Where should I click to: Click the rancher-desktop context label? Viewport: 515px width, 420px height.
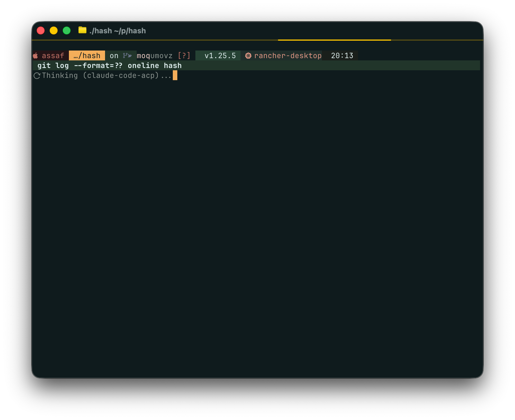[288, 56]
